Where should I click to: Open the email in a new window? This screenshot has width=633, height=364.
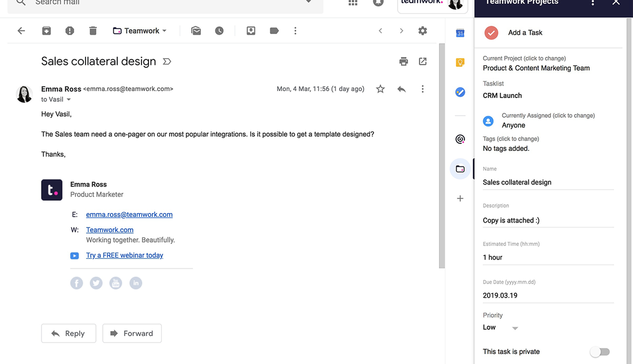[423, 61]
